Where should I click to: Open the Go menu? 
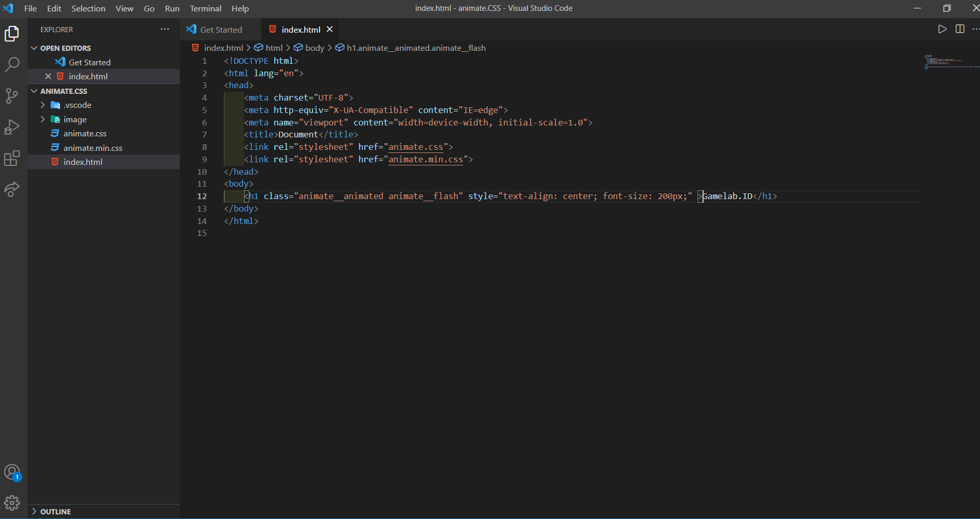(x=149, y=8)
